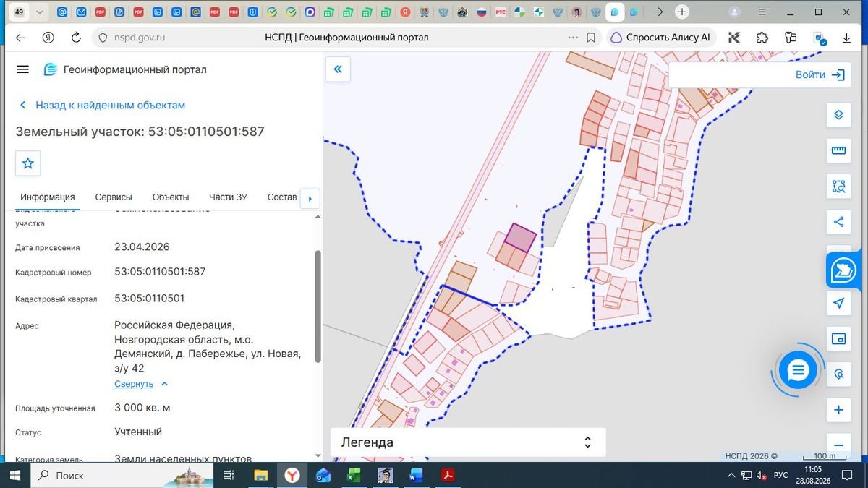Click the area value 3 000 кв. м
This screenshot has height=488, width=868.
click(x=142, y=408)
